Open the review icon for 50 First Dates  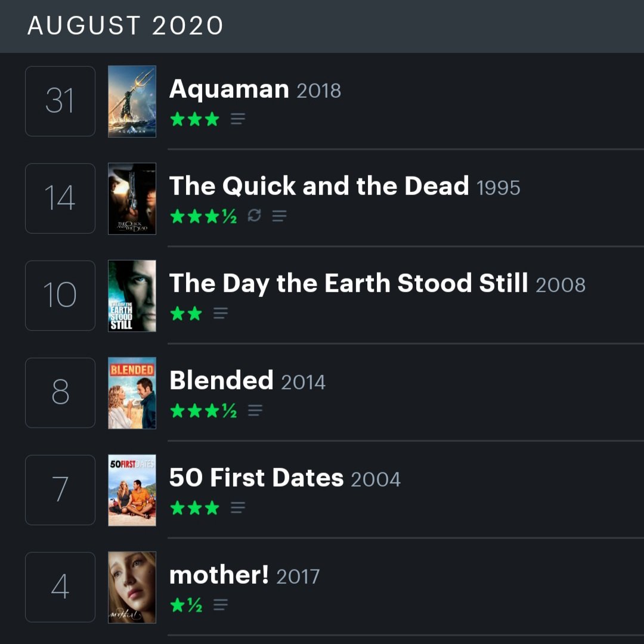(238, 507)
